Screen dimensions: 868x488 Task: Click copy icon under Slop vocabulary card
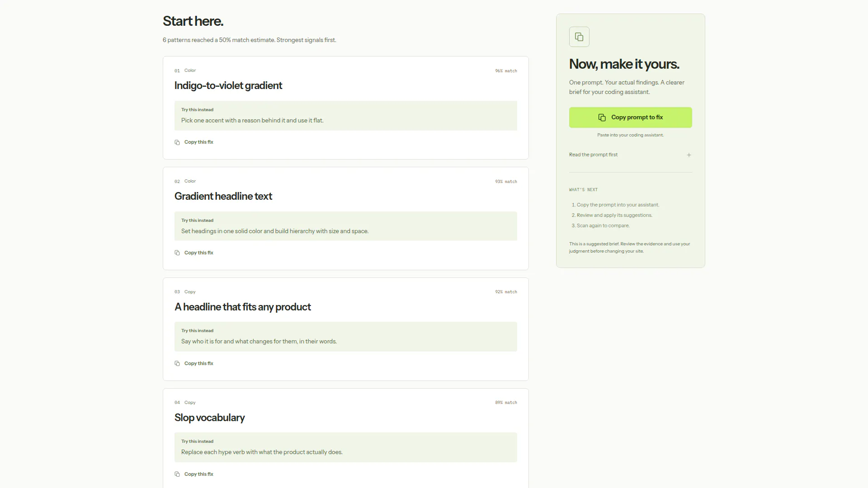click(177, 474)
